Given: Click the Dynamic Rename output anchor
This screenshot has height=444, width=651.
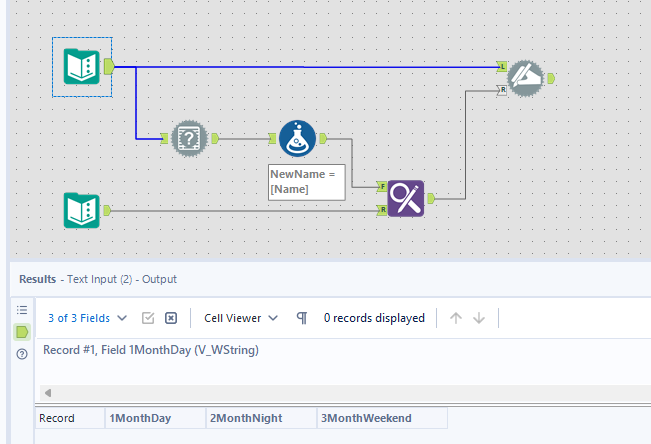Looking at the screenshot, I should click(551, 78).
